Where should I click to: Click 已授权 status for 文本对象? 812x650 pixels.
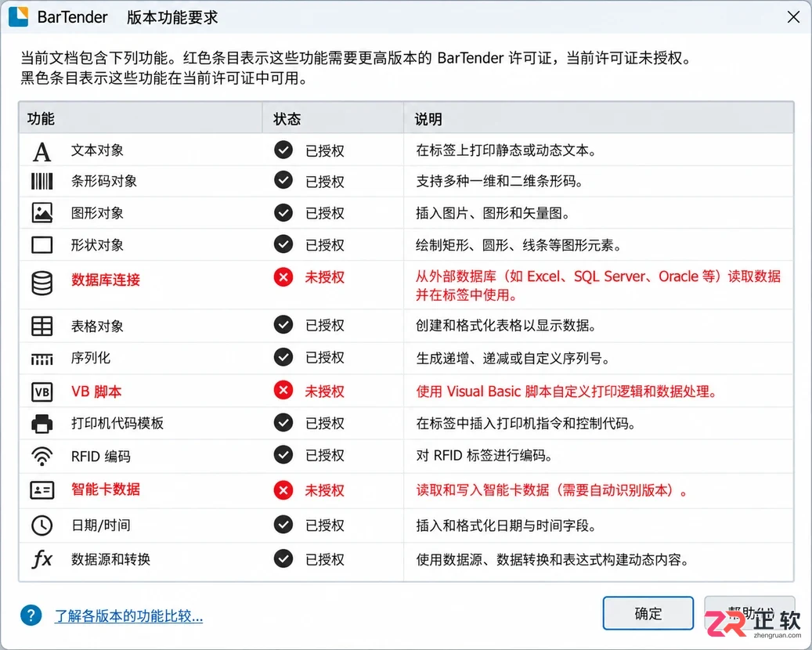[x=325, y=150]
